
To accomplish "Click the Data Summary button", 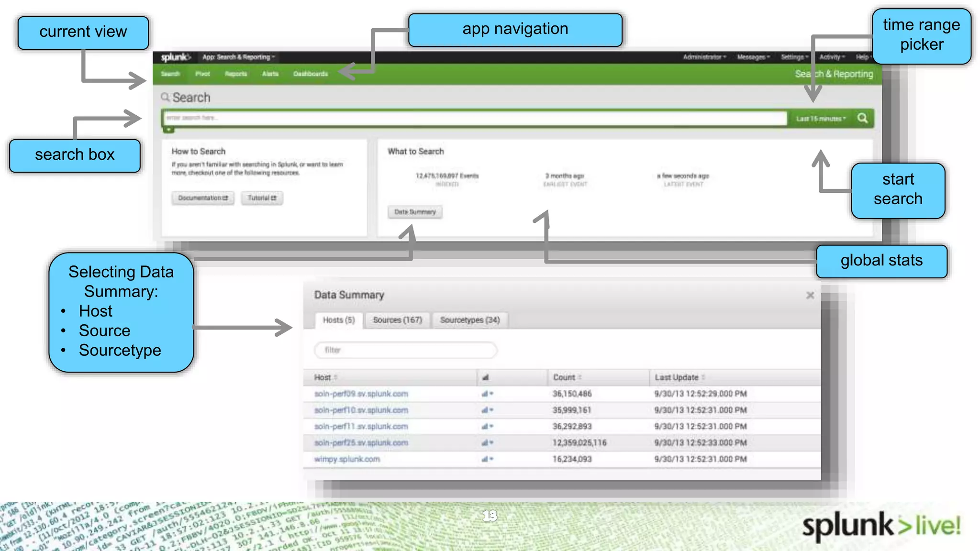I will pos(415,212).
